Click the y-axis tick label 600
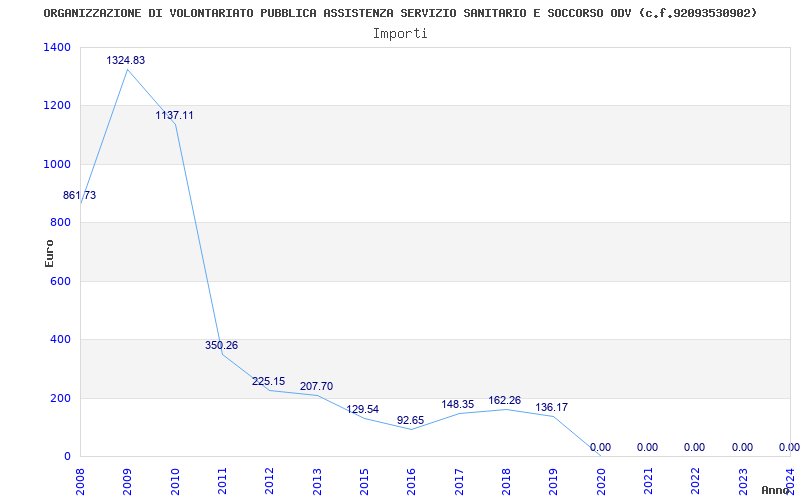 [x=60, y=281]
